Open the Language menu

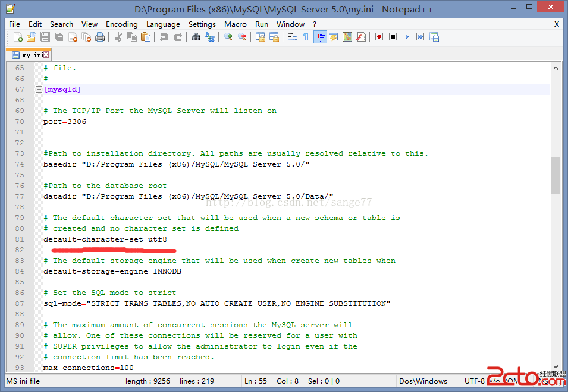(x=163, y=24)
